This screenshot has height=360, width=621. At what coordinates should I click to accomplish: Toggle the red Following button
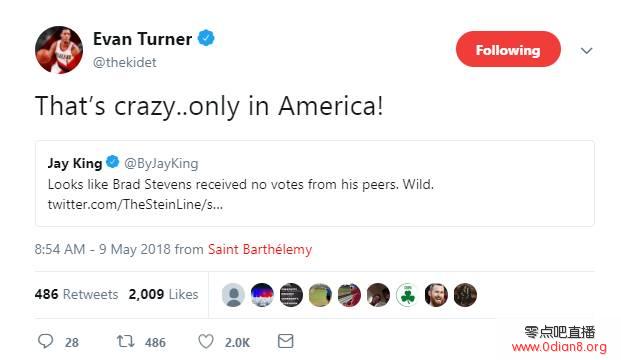pyautogui.click(x=508, y=49)
